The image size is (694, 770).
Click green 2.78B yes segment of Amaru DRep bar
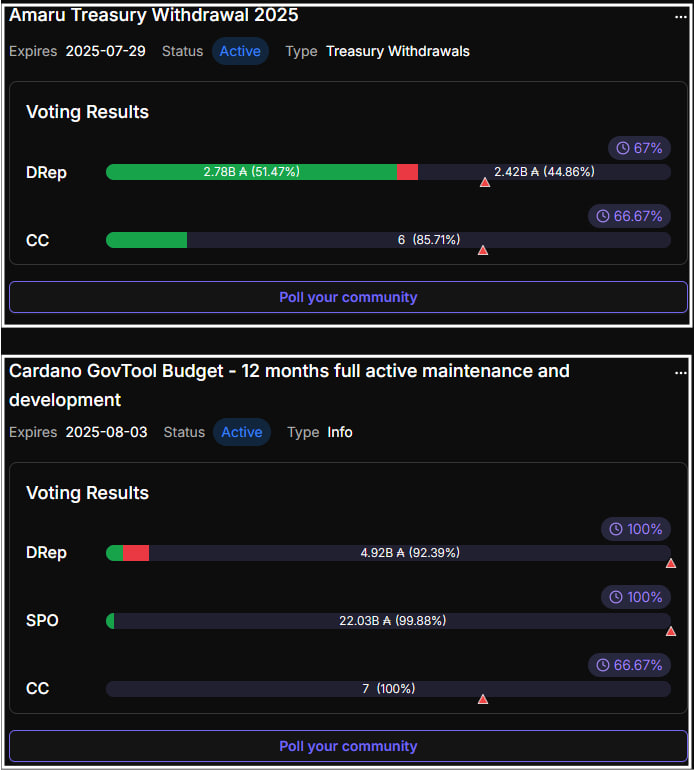tap(251, 172)
